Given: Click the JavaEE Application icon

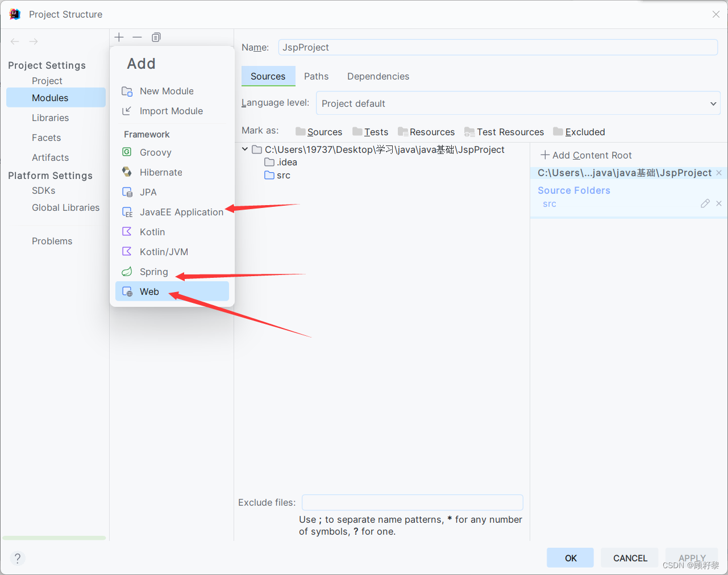Looking at the screenshot, I should pyautogui.click(x=127, y=212).
